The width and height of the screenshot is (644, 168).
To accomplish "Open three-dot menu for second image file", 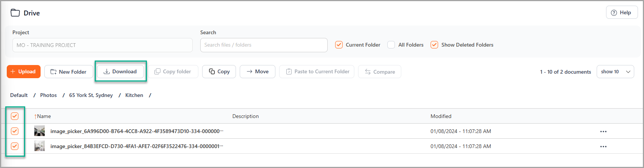I will click(603, 147).
